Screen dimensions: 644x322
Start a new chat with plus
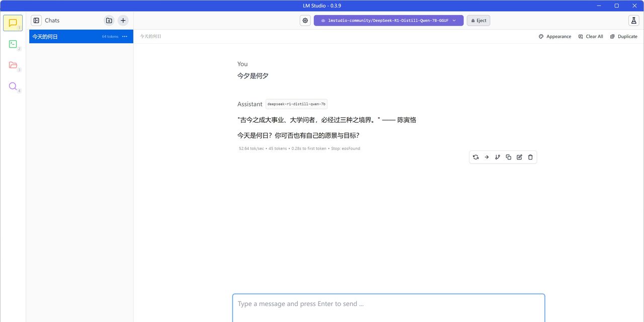coord(123,20)
